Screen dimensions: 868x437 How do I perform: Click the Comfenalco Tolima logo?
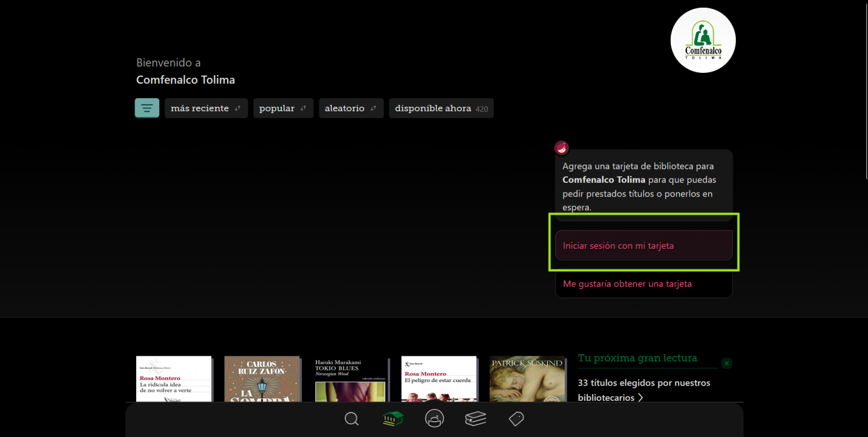(703, 40)
